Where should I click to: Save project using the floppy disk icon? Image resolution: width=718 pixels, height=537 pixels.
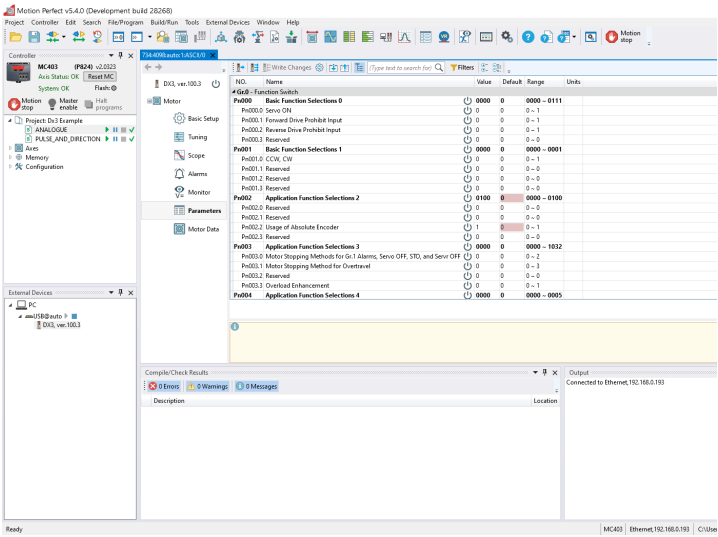coord(34,37)
